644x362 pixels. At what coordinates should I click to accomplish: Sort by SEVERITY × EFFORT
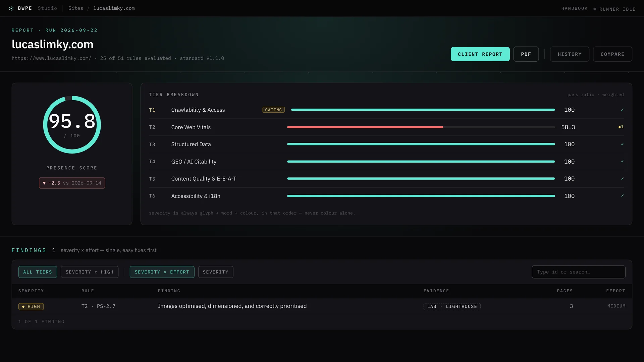point(162,272)
